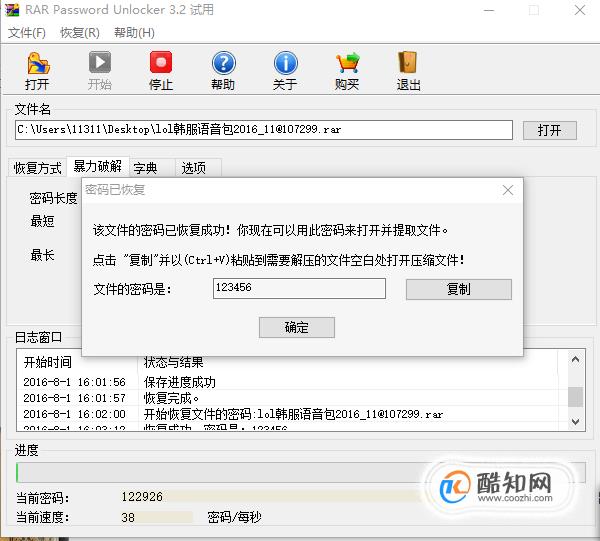Open the 恢复(R) menu
Screen dimensions: 600x541
click(80, 33)
